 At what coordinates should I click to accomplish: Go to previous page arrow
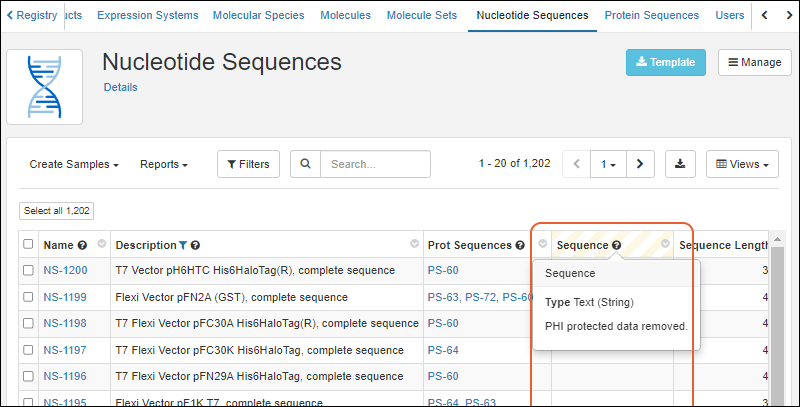577,164
